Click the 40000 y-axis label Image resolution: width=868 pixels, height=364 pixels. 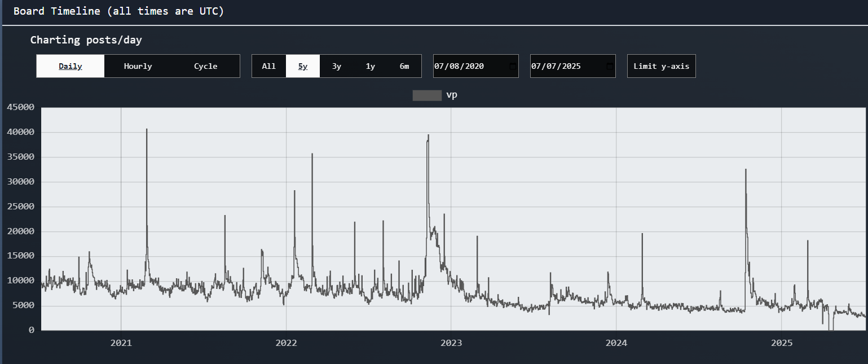(x=21, y=132)
